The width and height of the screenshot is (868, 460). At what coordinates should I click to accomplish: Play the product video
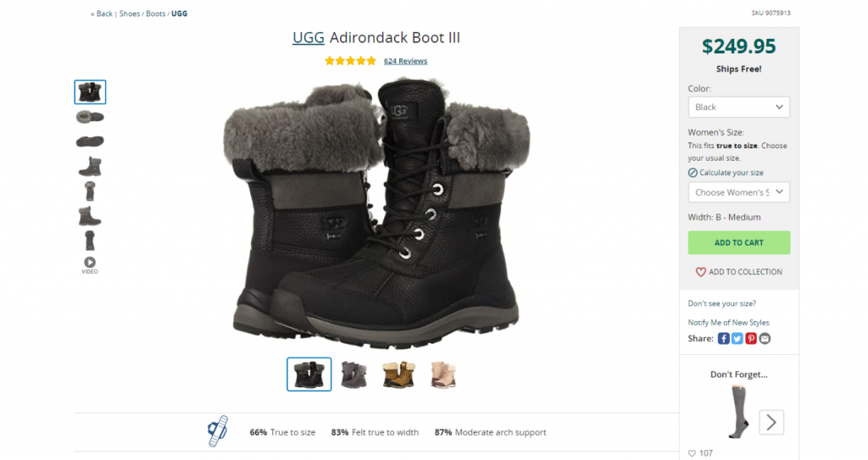point(90,264)
